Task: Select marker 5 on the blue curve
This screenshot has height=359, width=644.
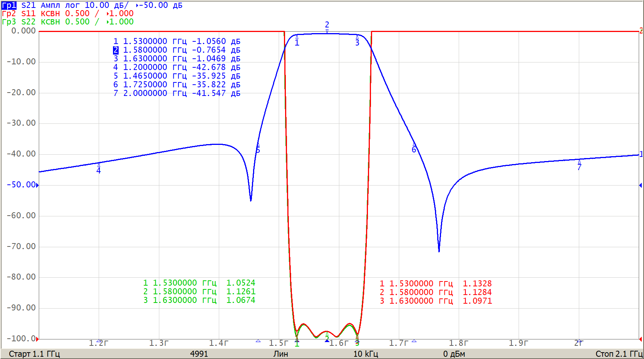Action: click(x=258, y=148)
